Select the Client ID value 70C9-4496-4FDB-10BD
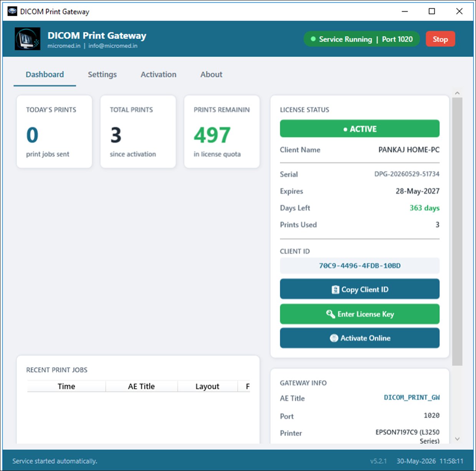 click(360, 265)
